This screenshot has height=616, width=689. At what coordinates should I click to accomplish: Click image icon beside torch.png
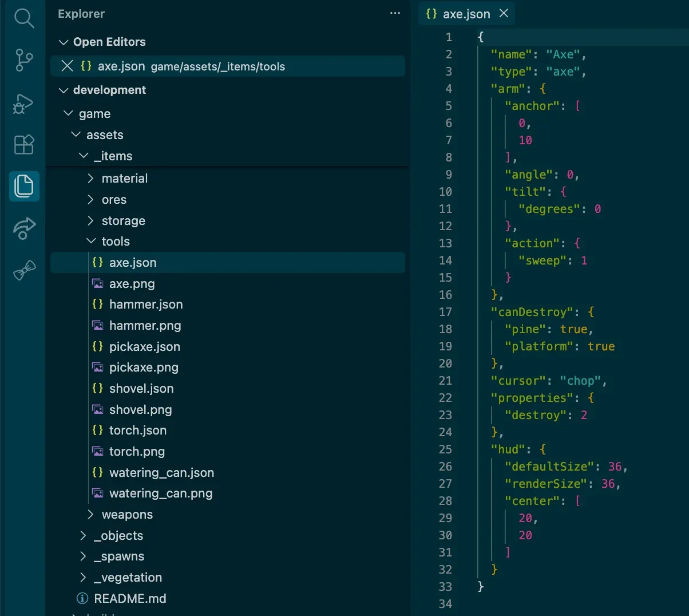pyautogui.click(x=98, y=451)
